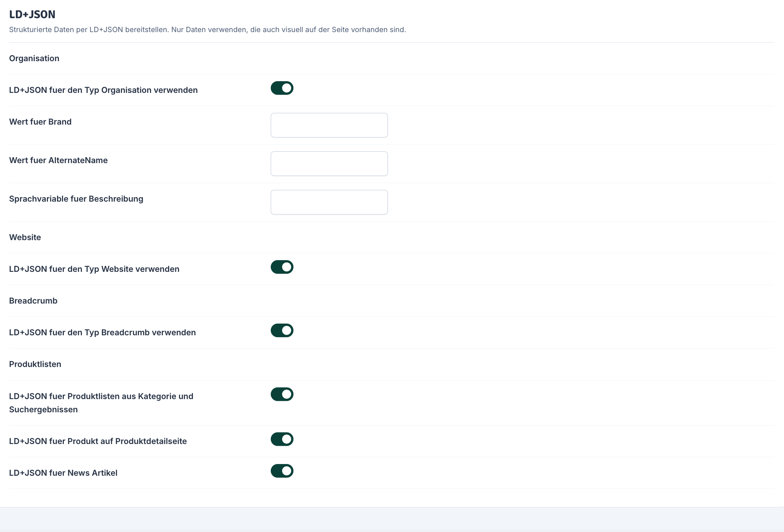The height and width of the screenshot is (532, 784).
Task: Click the Website section heading
Action: click(x=25, y=237)
